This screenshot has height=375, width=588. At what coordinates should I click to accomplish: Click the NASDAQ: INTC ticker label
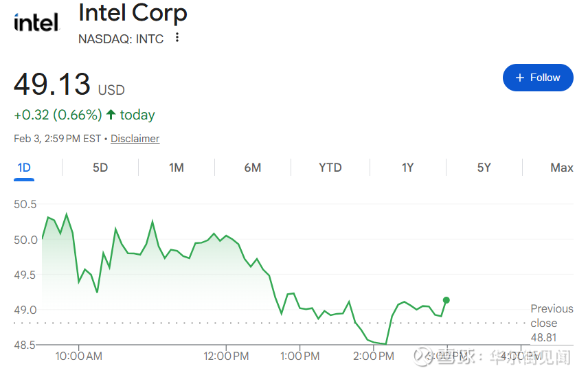point(121,38)
